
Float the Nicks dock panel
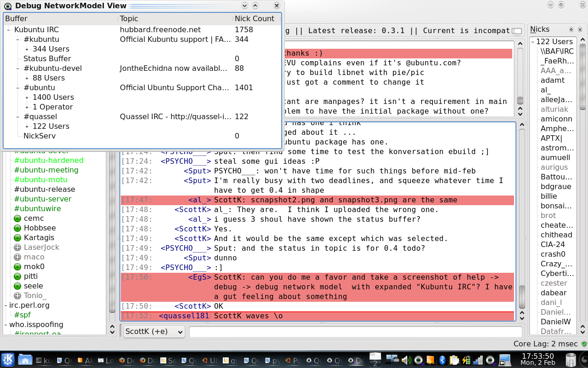click(571, 29)
